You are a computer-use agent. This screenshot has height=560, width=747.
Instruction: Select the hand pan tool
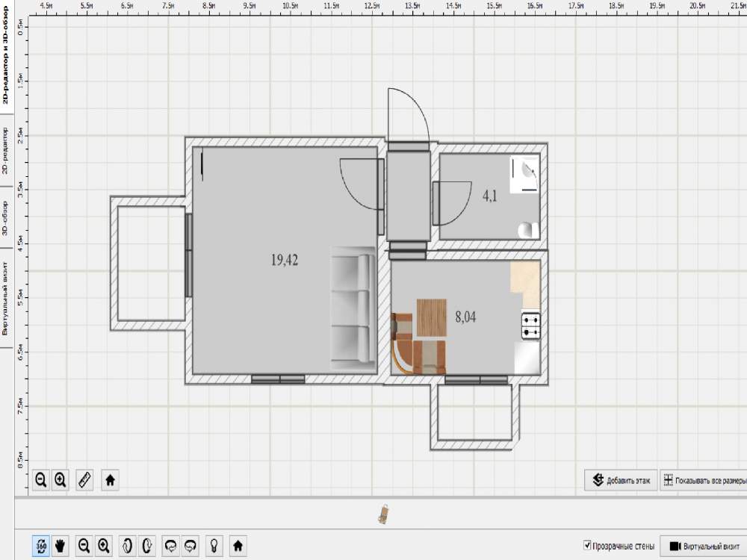click(x=60, y=546)
